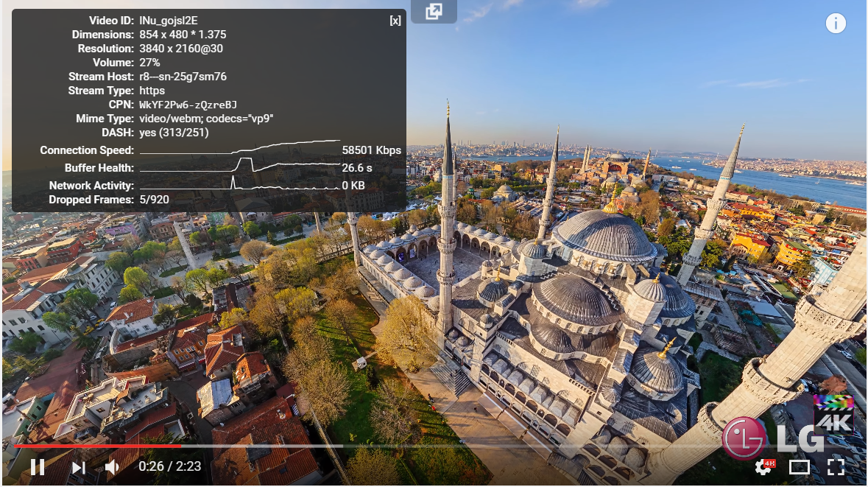Click the Network Activity graph

click(x=239, y=183)
